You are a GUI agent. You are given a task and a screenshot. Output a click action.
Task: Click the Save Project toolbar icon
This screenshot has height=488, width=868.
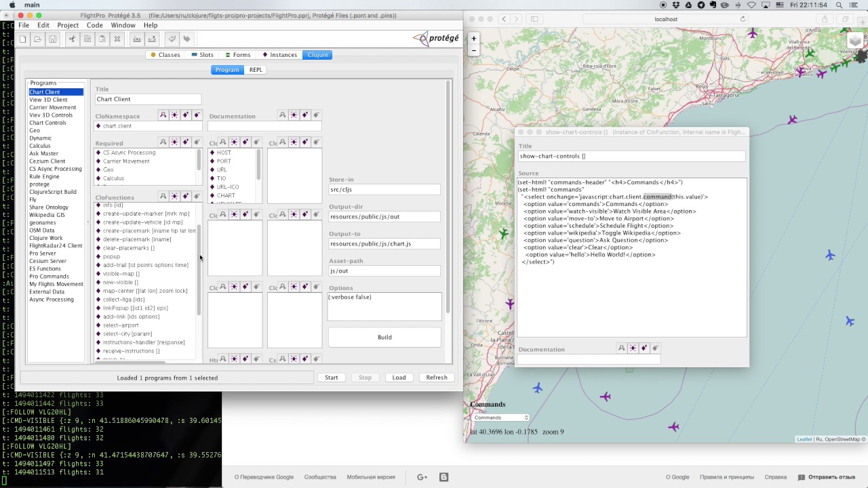pos(53,39)
